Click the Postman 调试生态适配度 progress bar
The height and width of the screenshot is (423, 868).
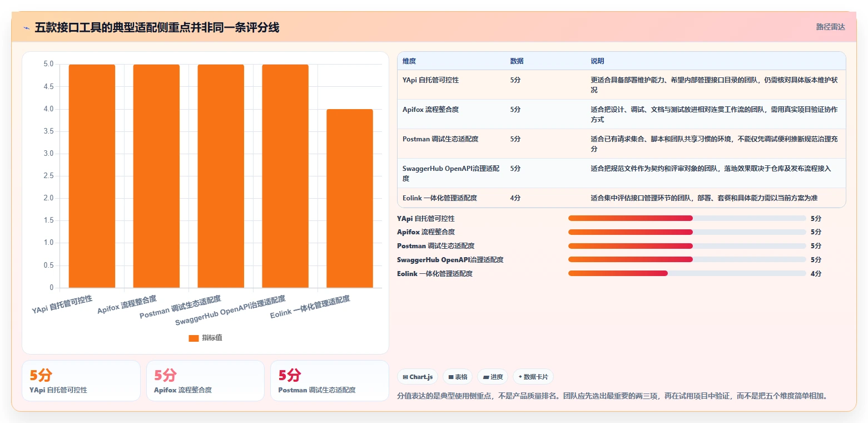(x=687, y=246)
